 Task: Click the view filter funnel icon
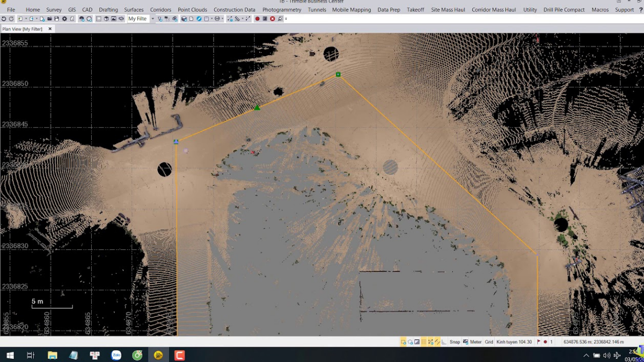coord(160,19)
